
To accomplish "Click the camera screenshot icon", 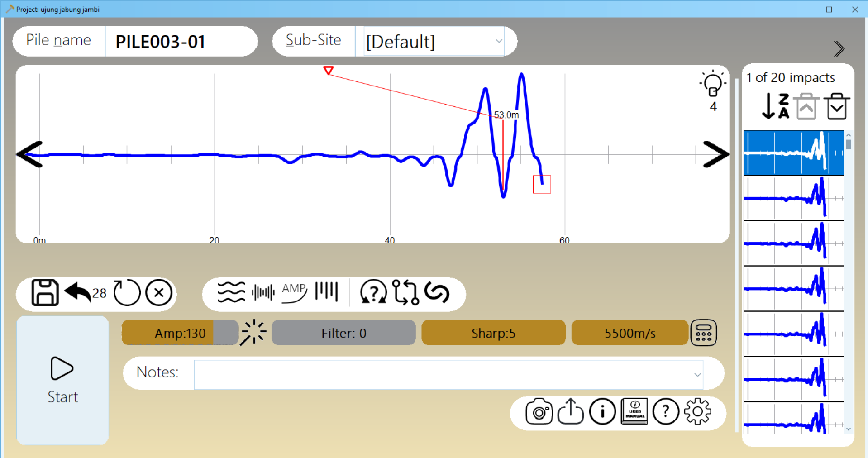I will pos(539,412).
